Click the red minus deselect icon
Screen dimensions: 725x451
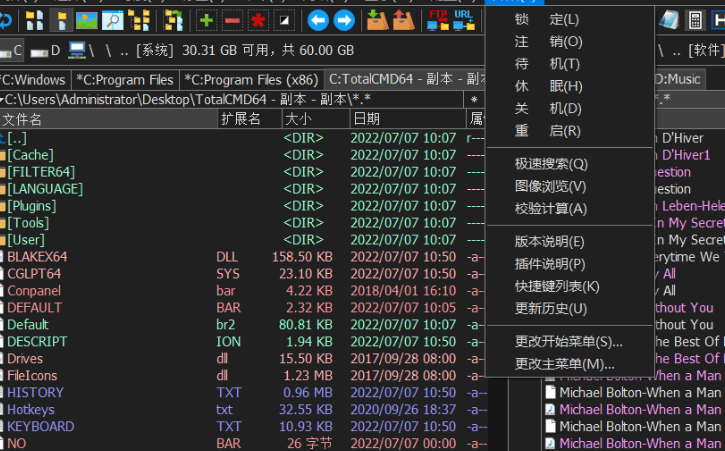pos(232,20)
